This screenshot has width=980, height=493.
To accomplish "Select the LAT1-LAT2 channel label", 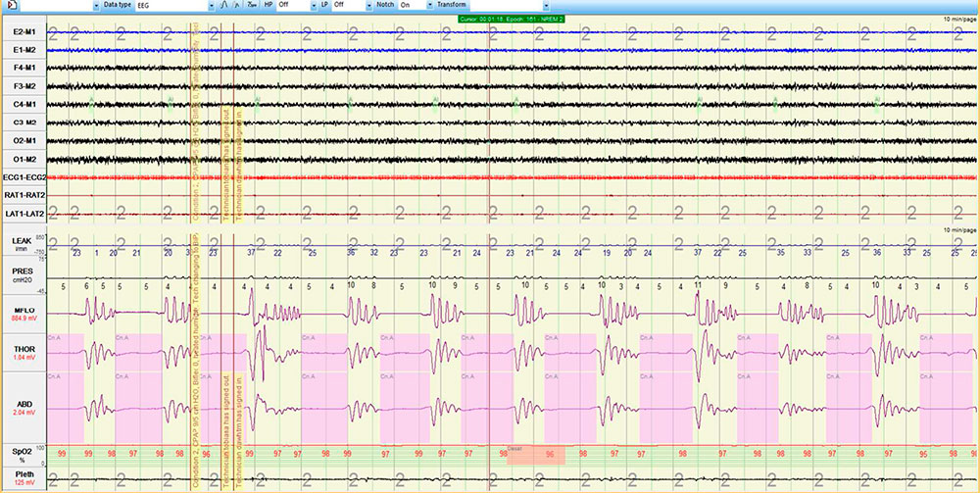I will point(24,215).
